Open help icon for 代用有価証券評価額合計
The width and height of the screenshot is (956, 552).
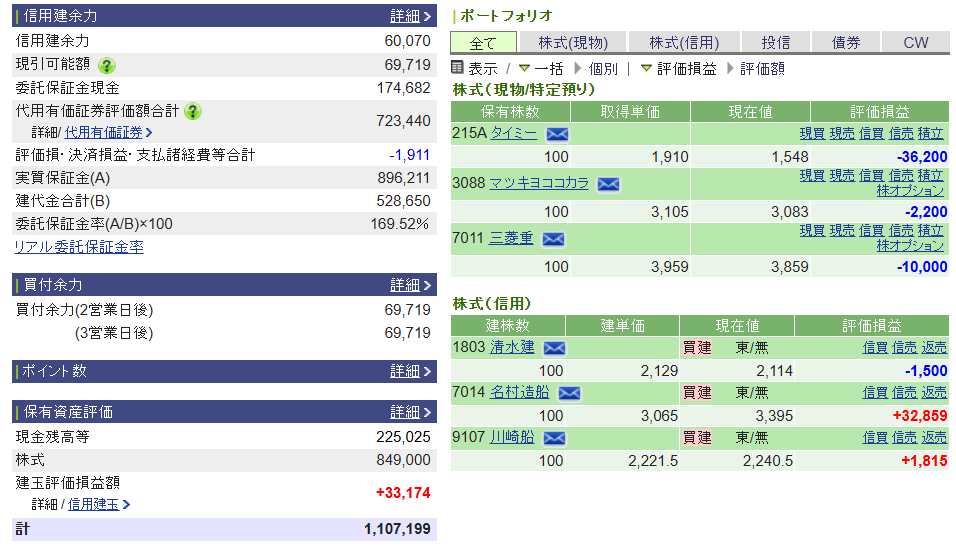click(193, 111)
